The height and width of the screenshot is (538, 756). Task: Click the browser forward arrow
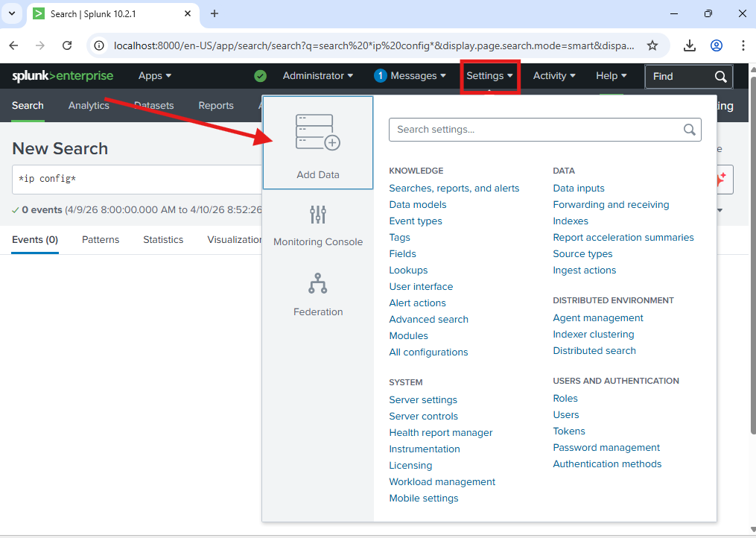(x=40, y=45)
